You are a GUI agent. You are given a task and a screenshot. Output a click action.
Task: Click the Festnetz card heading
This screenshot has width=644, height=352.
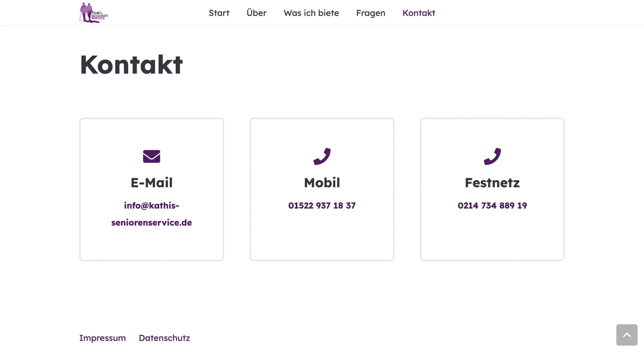pos(492,183)
